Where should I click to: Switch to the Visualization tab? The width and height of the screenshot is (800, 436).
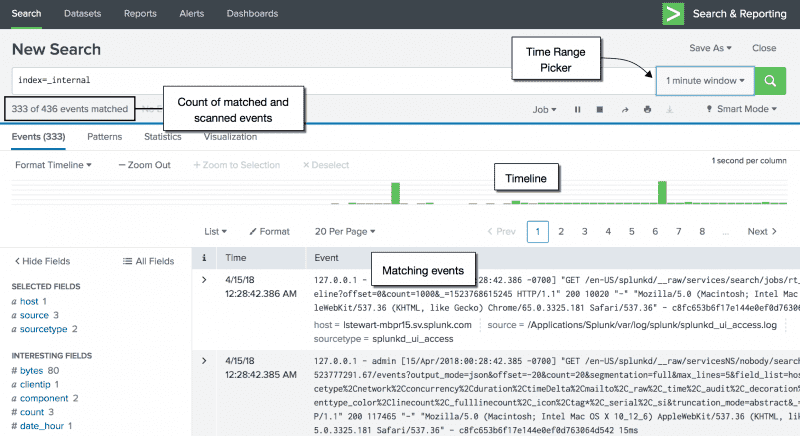(x=231, y=137)
